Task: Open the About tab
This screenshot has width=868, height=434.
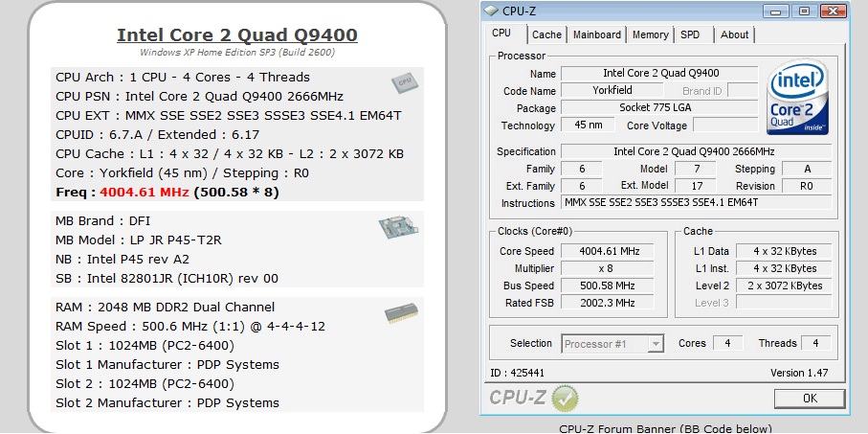Action: click(x=734, y=34)
